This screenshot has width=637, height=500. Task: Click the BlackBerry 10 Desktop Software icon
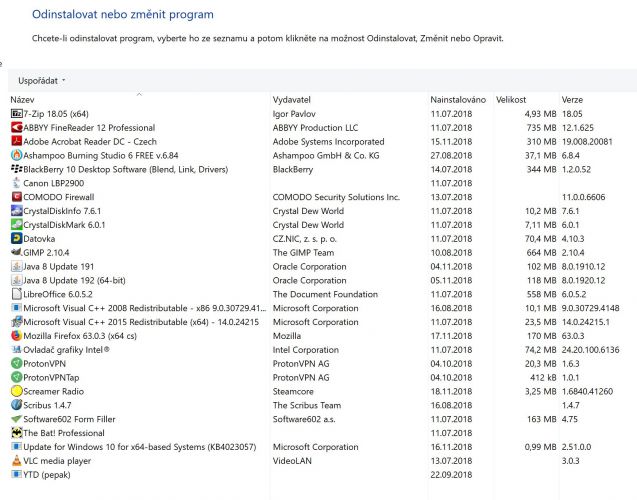16,169
